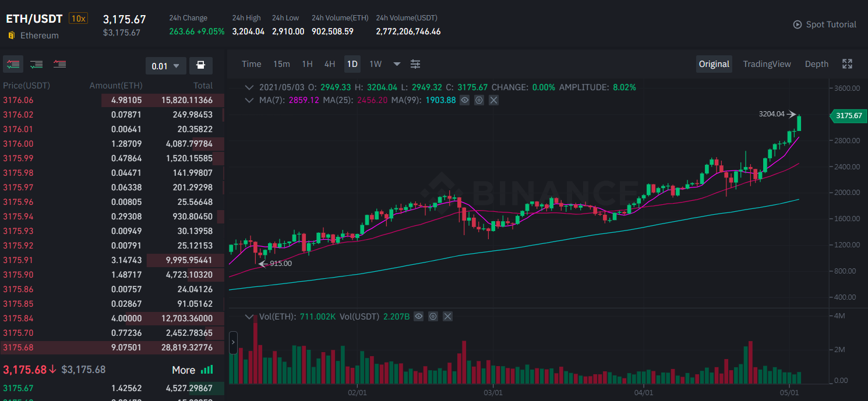Show buy orders only in order book
This screenshot has width=868, height=401.
point(37,64)
